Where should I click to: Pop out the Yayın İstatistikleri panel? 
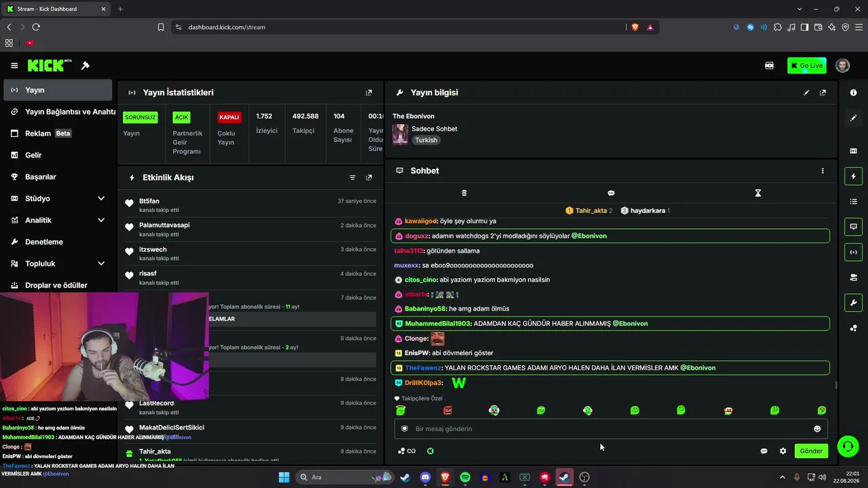369,93
